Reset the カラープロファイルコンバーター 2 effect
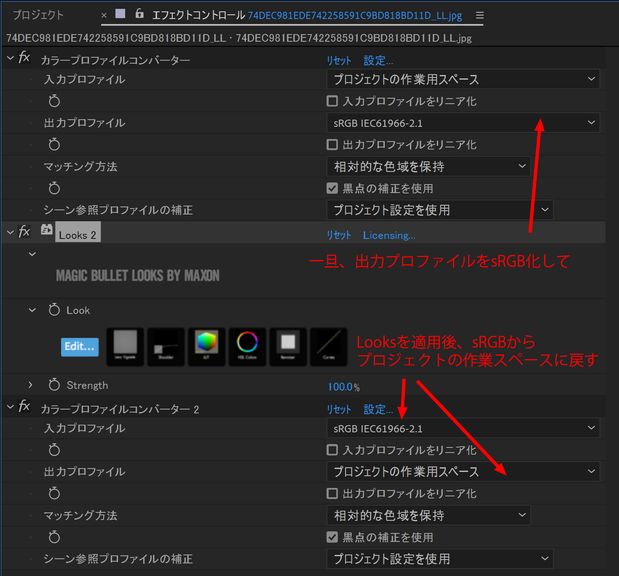619x576 pixels. click(339, 409)
